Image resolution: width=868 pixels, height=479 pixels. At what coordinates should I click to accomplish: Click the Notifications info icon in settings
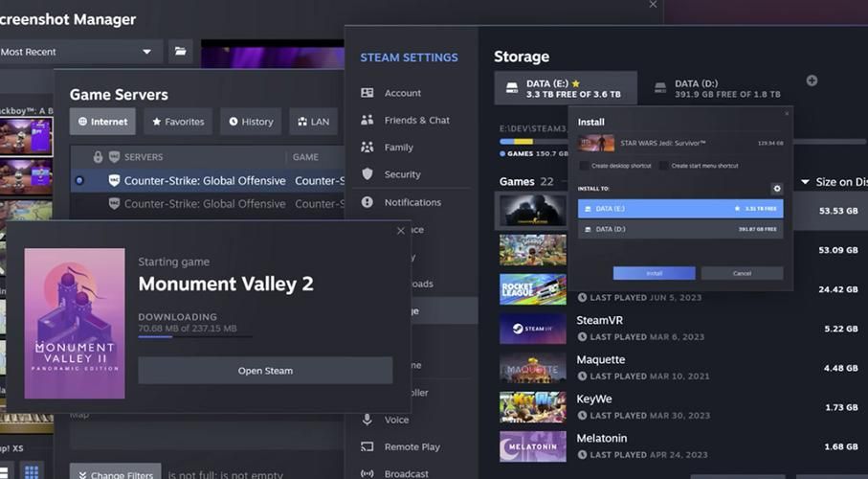click(x=367, y=202)
